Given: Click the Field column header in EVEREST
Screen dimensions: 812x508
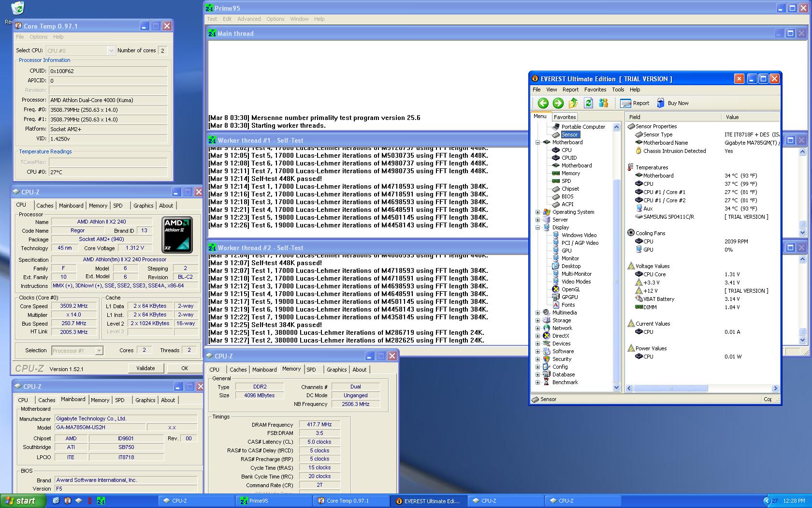Looking at the screenshot, I should click(x=673, y=117).
